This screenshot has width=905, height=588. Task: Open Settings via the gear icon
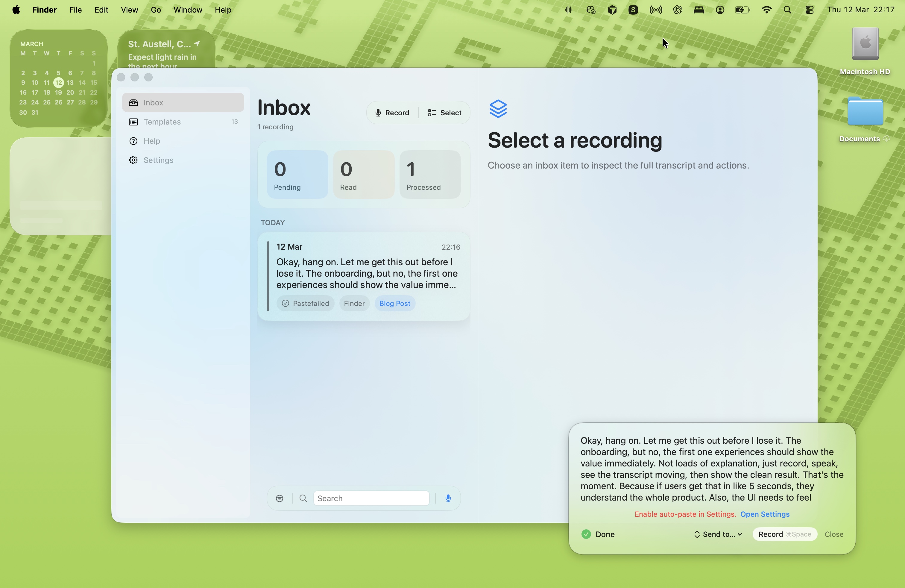click(133, 160)
